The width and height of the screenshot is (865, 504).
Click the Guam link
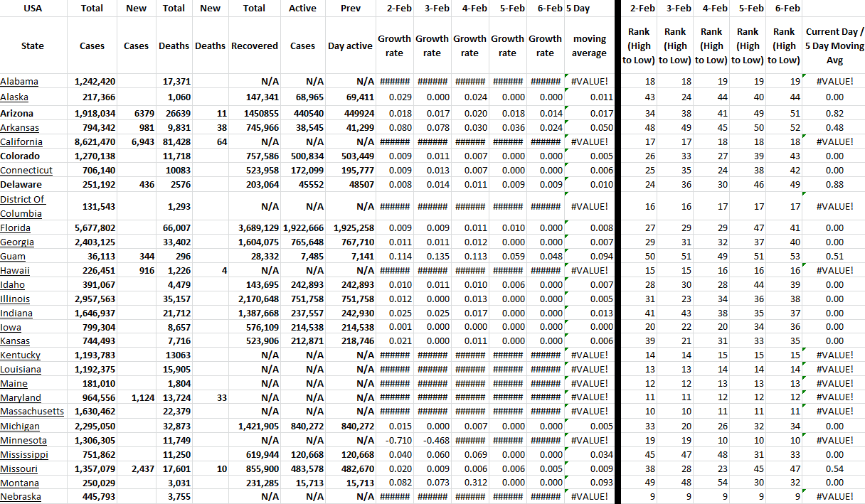[x=13, y=257]
